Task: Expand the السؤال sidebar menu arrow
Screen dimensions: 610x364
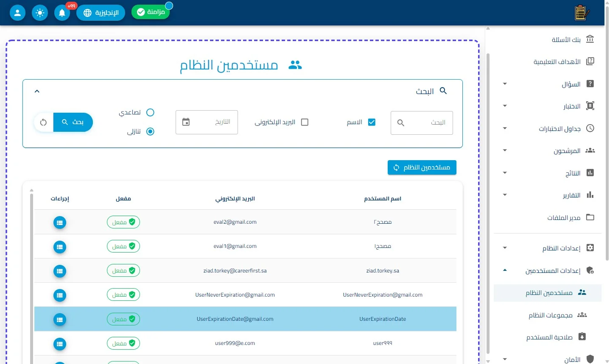Action: click(505, 84)
